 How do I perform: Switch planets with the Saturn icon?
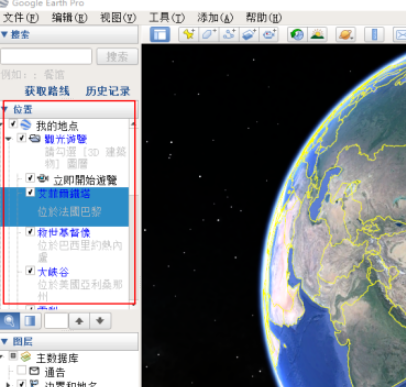[x=345, y=35]
